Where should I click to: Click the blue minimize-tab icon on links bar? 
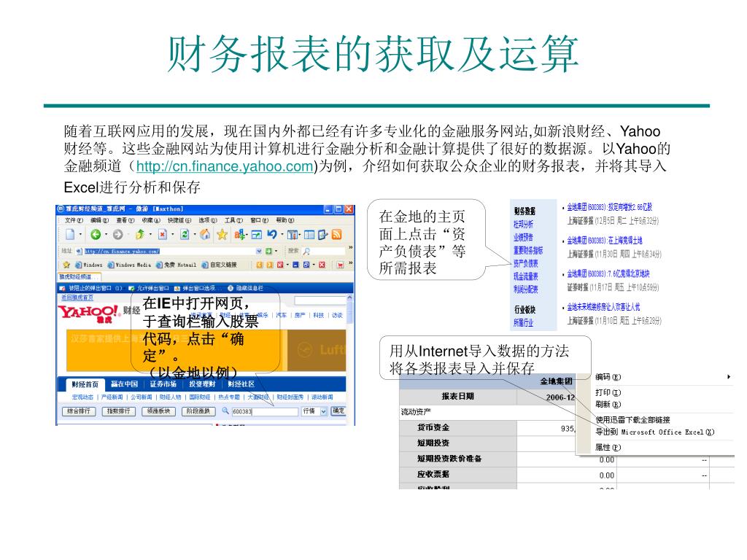click(295, 265)
